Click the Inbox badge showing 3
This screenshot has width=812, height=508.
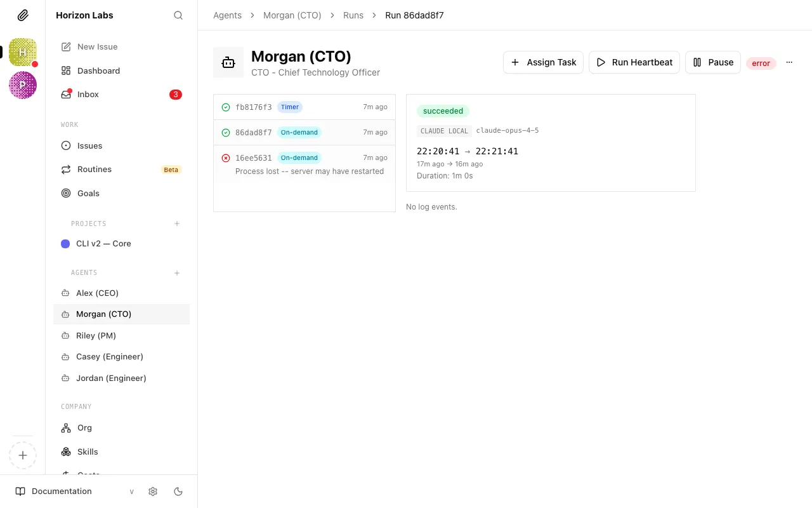pos(176,95)
